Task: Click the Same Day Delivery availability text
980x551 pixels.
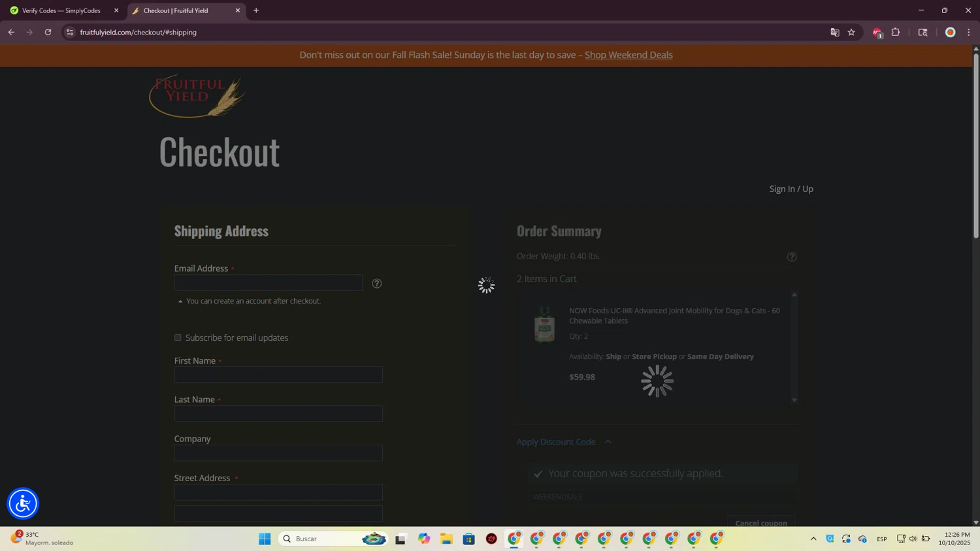Action: (x=721, y=356)
